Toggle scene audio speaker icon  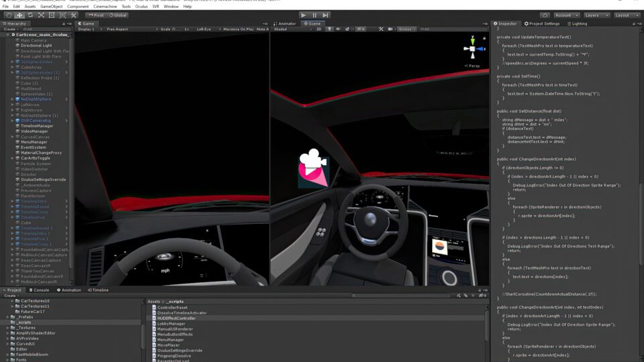[x=338, y=29]
